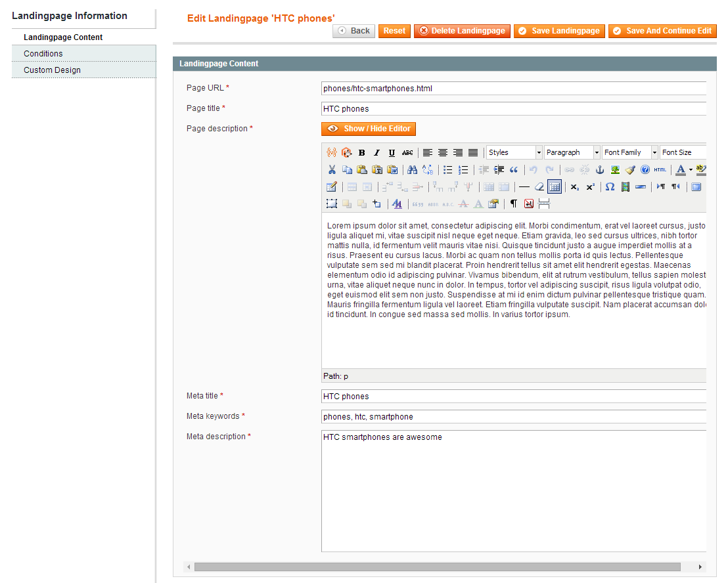Click the Cut scissors icon
Screen dimensions: 728x583
[x=332, y=170]
